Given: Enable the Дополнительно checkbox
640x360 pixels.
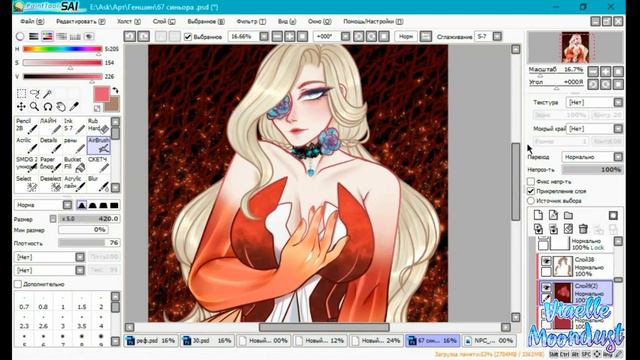Looking at the screenshot, I should pyautogui.click(x=18, y=284).
